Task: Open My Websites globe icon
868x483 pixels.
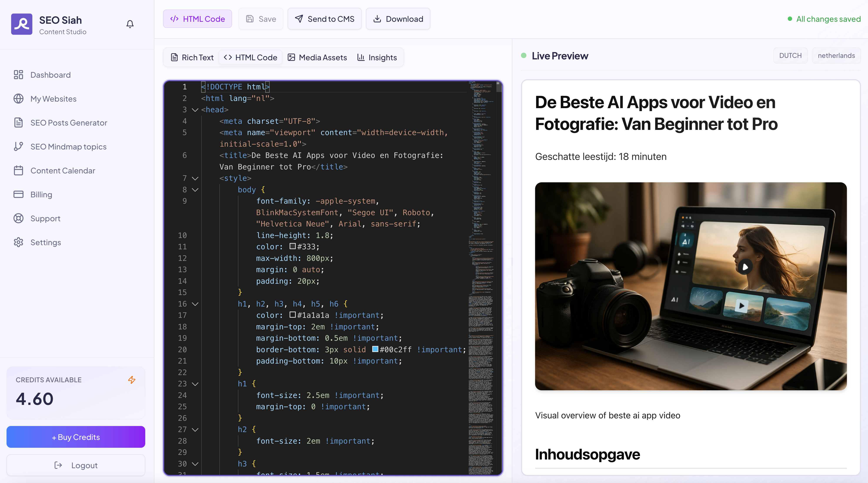Action: click(18, 99)
